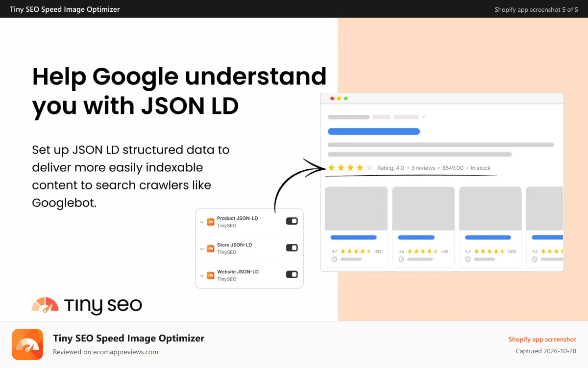Expand the Store JSON-LD row chevron

tap(202, 249)
